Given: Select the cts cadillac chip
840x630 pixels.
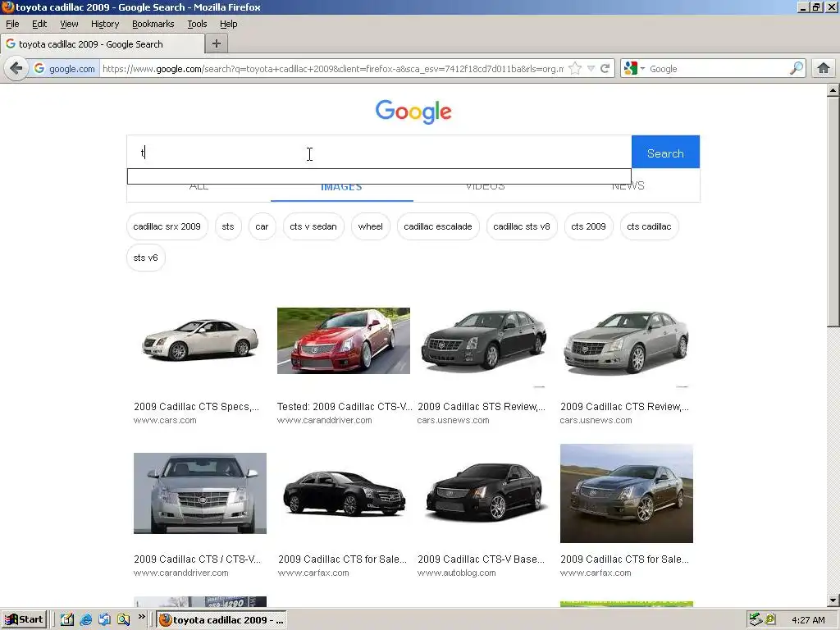Looking at the screenshot, I should coord(649,226).
